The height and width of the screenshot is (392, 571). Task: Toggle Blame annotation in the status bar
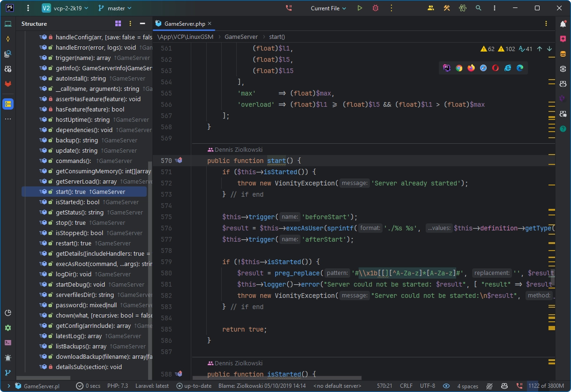tap(262, 386)
